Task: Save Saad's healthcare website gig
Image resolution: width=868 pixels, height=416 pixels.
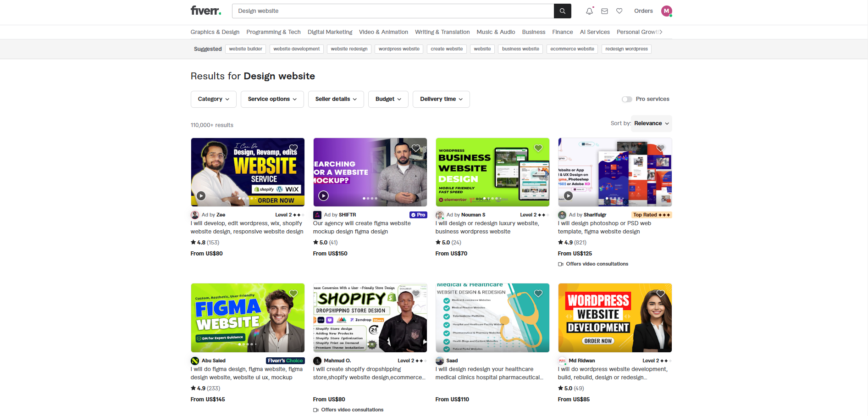Action: click(538, 294)
